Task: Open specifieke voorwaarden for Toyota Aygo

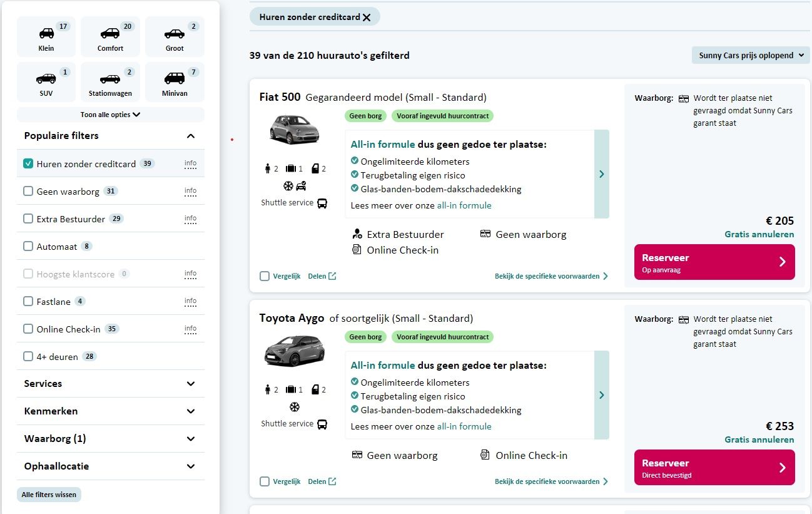Action: pyautogui.click(x=551, y=481)
